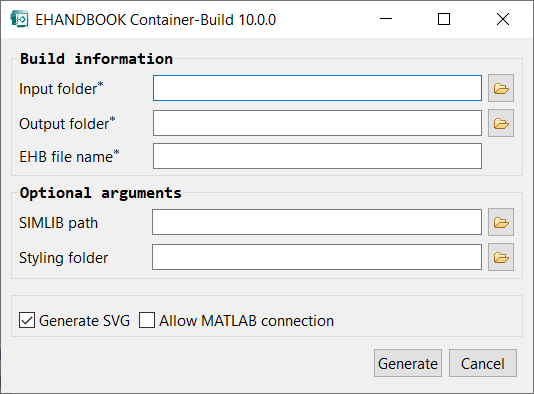Image resolution: width=534 pixels, height=394 pixels.
Task: Focus the Input folder text field
Action: (317, 88)
